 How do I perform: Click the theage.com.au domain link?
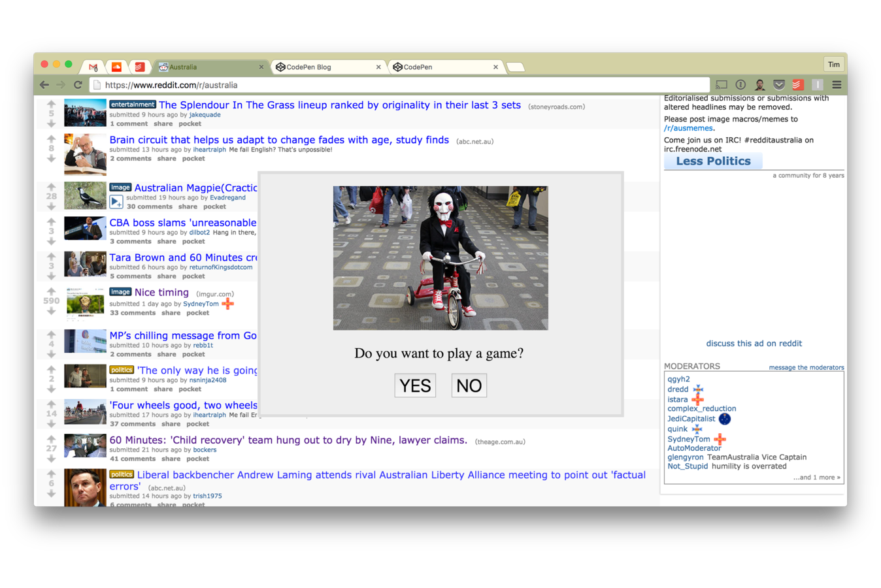(500, 442)
